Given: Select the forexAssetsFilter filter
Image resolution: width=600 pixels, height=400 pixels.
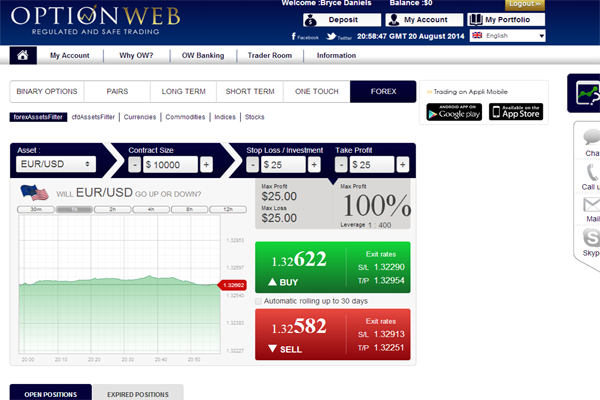Looking at the screenshot, I should click(38, 117).
